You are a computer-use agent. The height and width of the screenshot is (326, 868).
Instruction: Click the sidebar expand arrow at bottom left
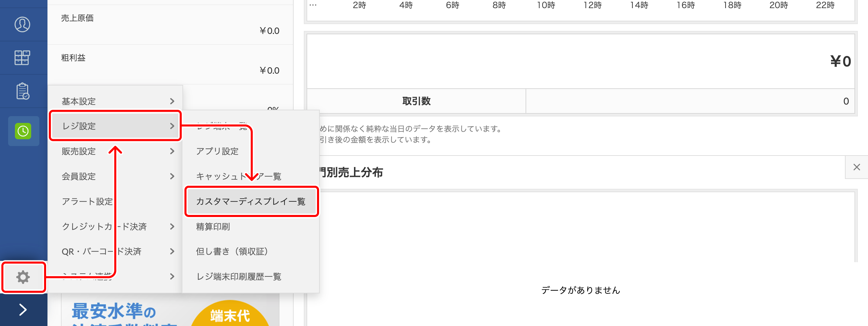(23, 310)
